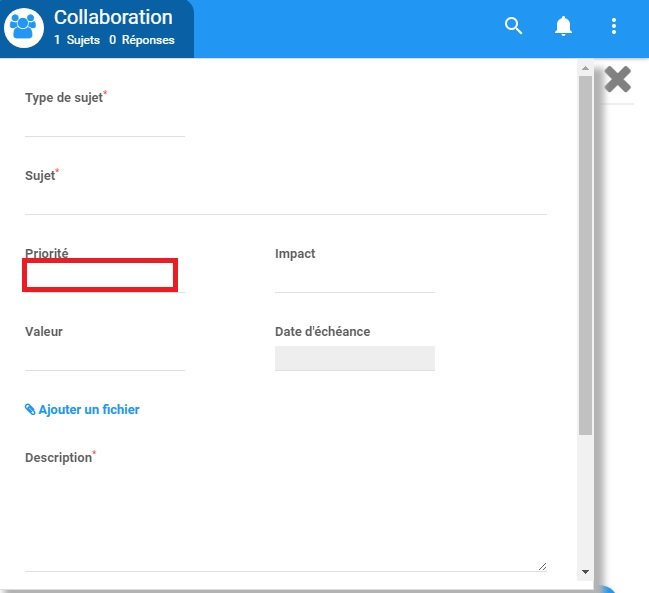
Task: Click the Collaboration header title
Action: (x=113, y=18)
